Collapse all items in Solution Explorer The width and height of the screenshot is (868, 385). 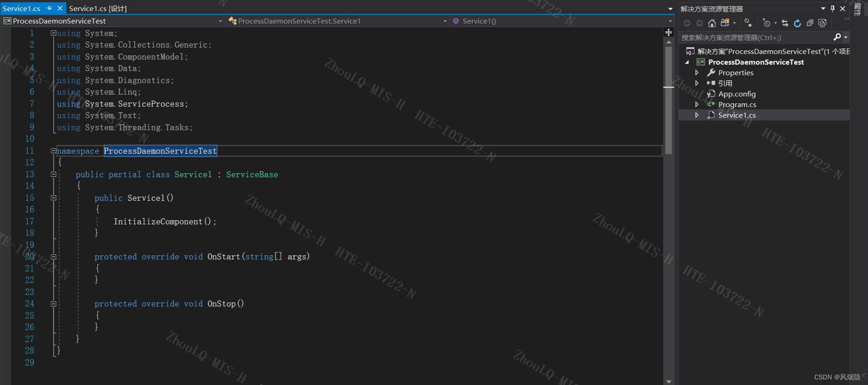(x=810, y=23)
